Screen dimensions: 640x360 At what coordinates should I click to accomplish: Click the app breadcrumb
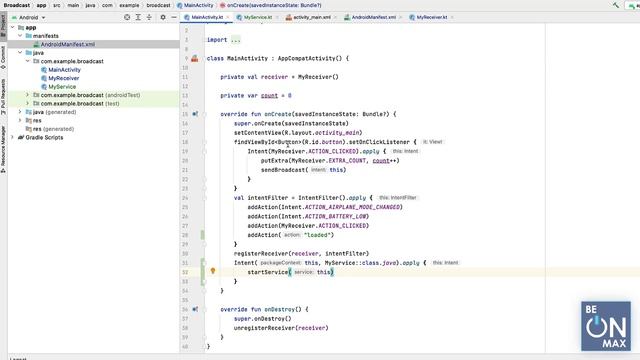click(41, 5)
